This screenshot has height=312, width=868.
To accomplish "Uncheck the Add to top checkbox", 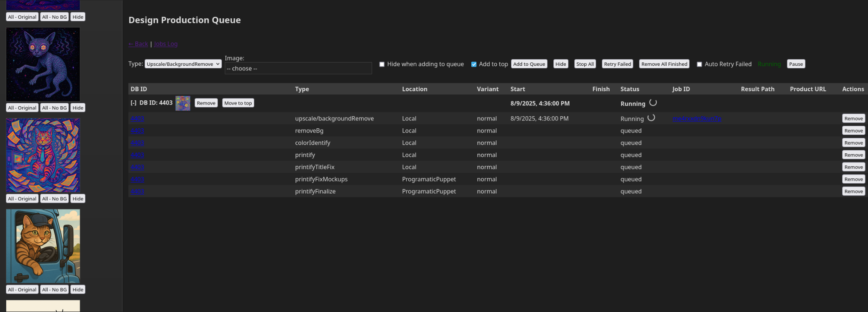I will 474,64.
